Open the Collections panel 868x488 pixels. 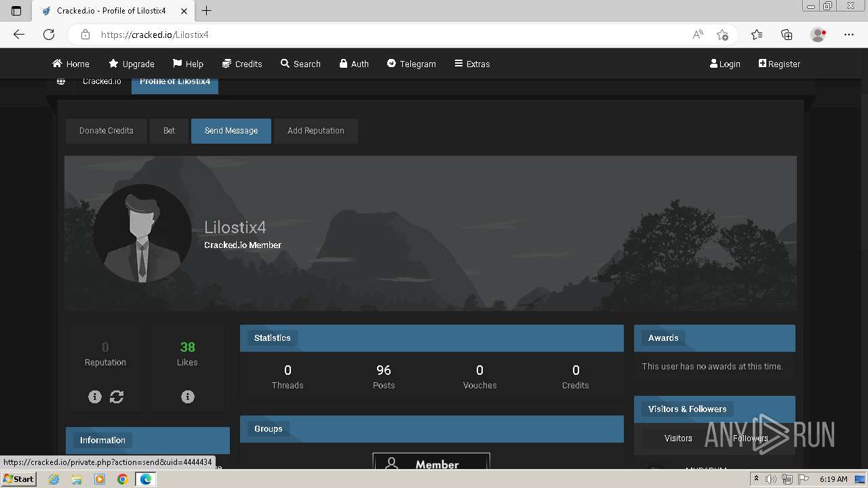[x=787, y=35]
